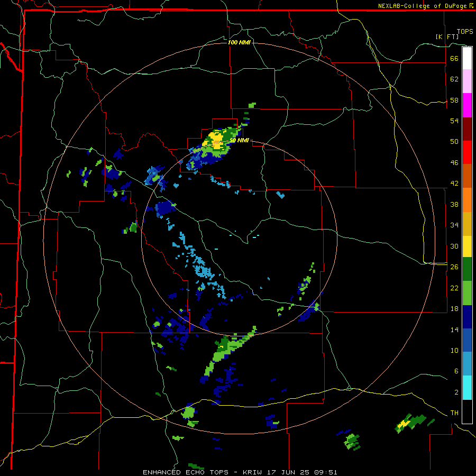The image size is (476, 476).
Task: Click the cyan legend swatch
Action: click(467, 388)
